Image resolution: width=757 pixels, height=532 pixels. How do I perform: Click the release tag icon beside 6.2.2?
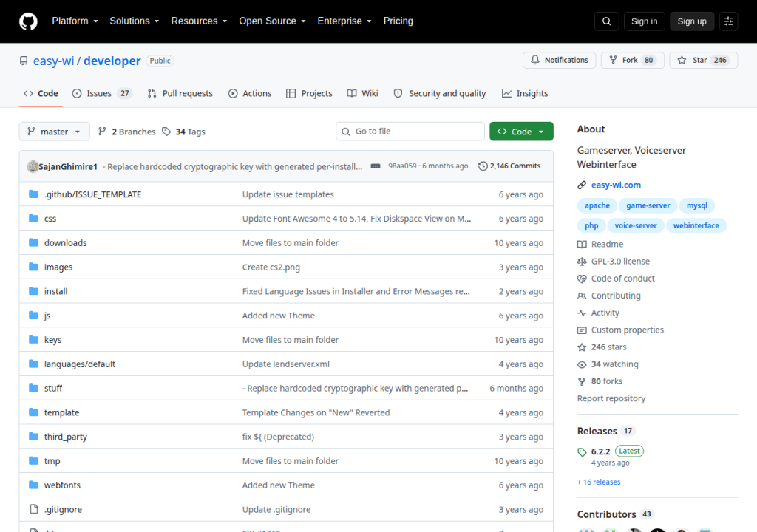[582, 452]
